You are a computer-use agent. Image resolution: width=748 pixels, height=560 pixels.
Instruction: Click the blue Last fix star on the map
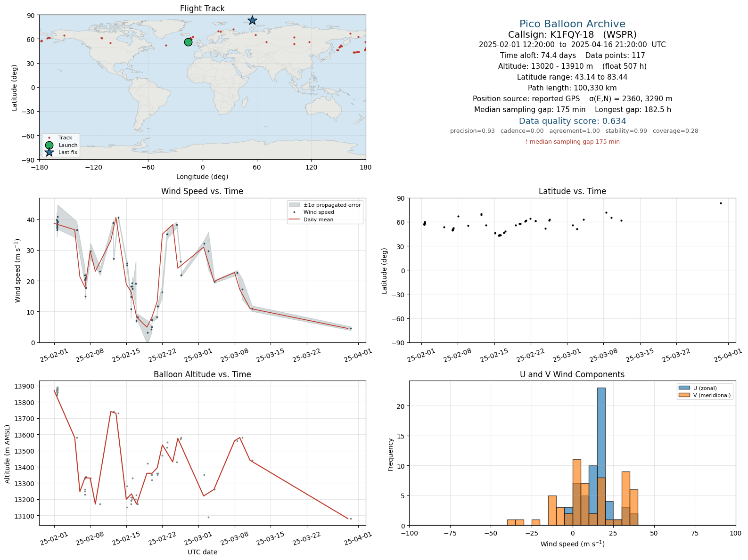(252, 20)
